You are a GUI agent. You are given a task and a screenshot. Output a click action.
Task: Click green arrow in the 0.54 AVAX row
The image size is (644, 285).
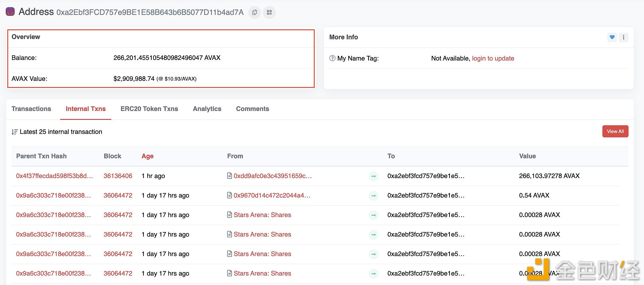[373, 196]
